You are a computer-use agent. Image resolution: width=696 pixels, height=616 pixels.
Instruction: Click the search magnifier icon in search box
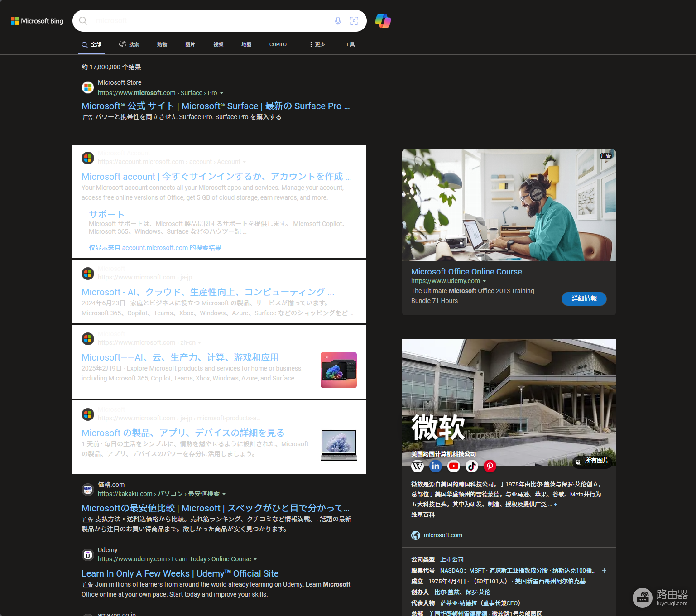[x=83, y=21]
